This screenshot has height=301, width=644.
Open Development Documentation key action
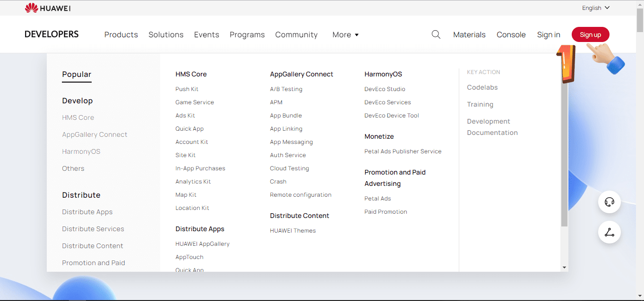pyautogui.click(x=492, y=127)
